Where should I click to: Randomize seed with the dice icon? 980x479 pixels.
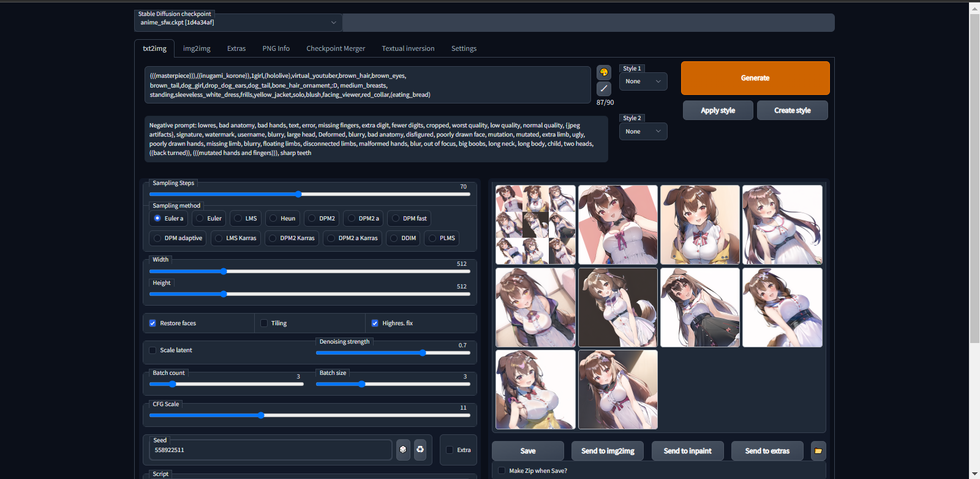(403, 450)
